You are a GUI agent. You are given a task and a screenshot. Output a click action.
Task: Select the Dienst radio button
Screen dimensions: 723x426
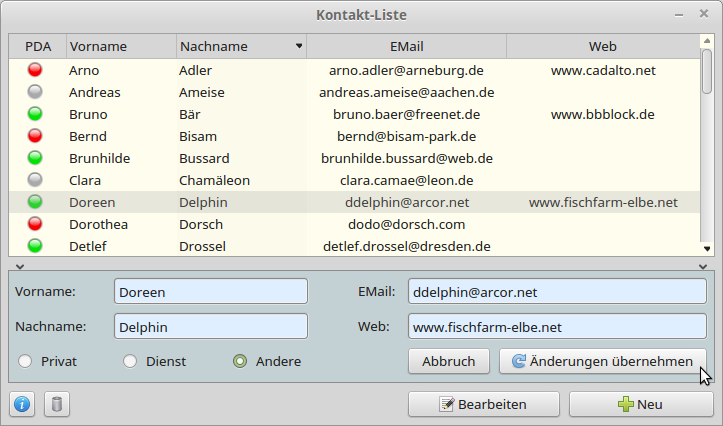[x=130, y=361]
